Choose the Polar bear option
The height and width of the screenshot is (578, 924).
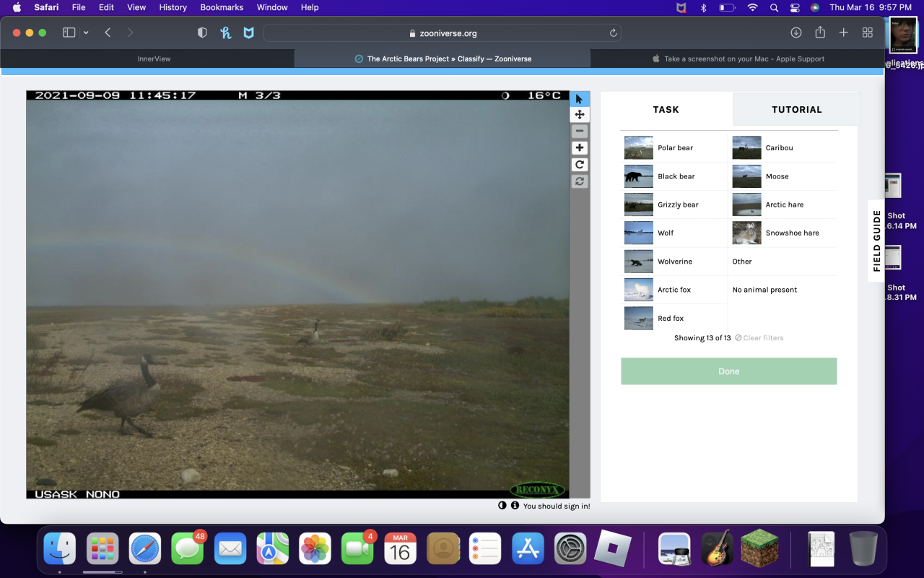[675, 147]
